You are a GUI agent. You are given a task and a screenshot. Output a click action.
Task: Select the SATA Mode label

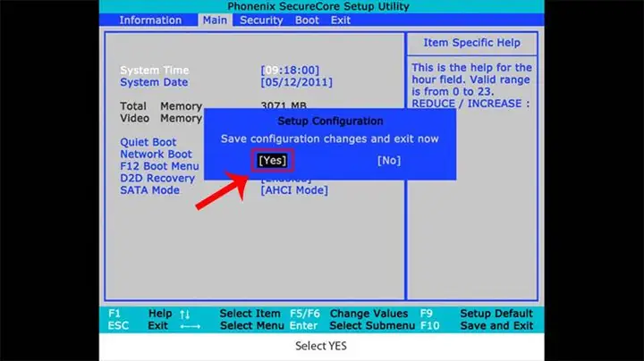click(x=149, y=190)
